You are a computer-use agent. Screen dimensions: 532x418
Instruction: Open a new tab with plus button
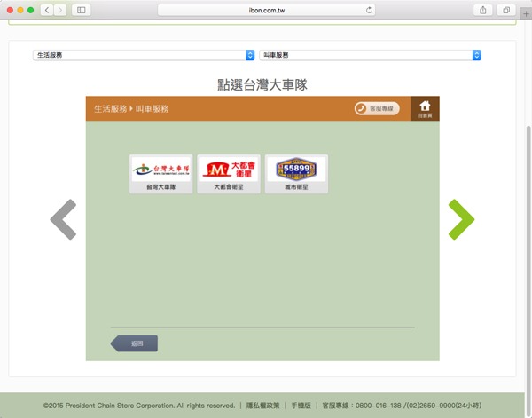526,14
